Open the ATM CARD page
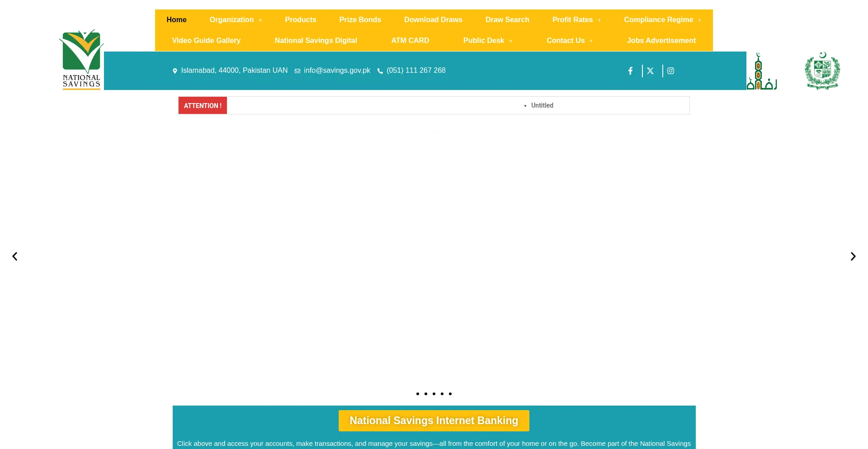 (x=410, y=41)
